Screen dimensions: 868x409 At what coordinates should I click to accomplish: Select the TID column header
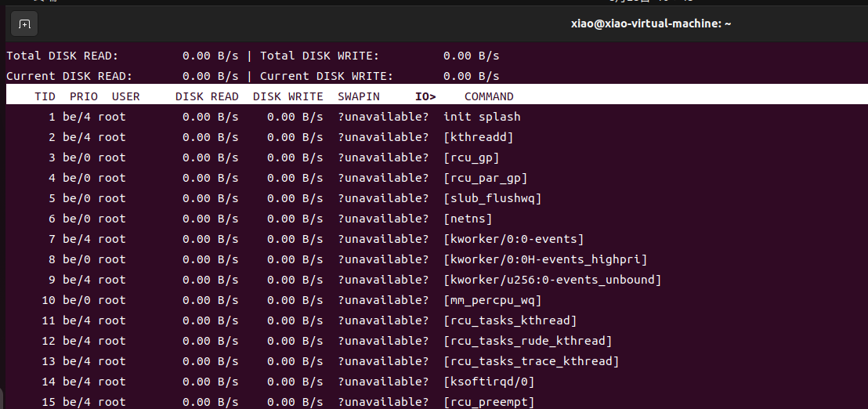(x=45, y=96)
